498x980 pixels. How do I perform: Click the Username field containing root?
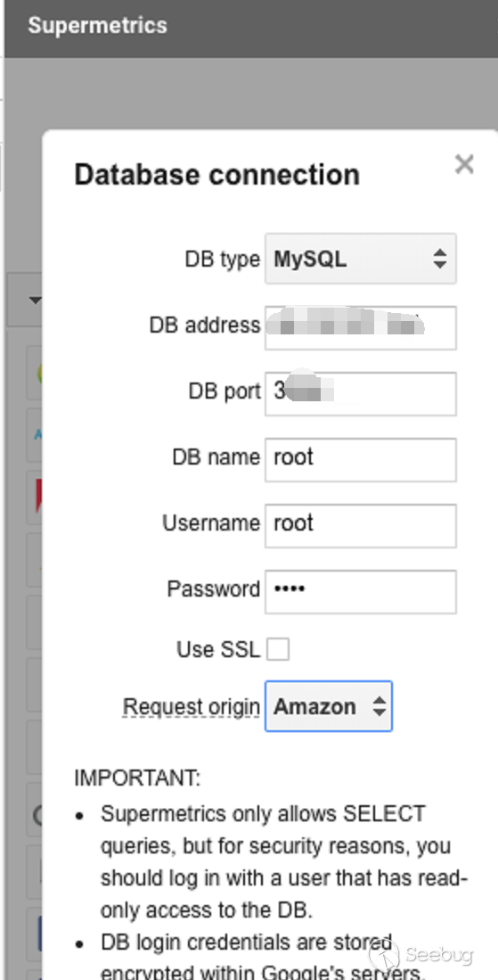tap(360, 525)
